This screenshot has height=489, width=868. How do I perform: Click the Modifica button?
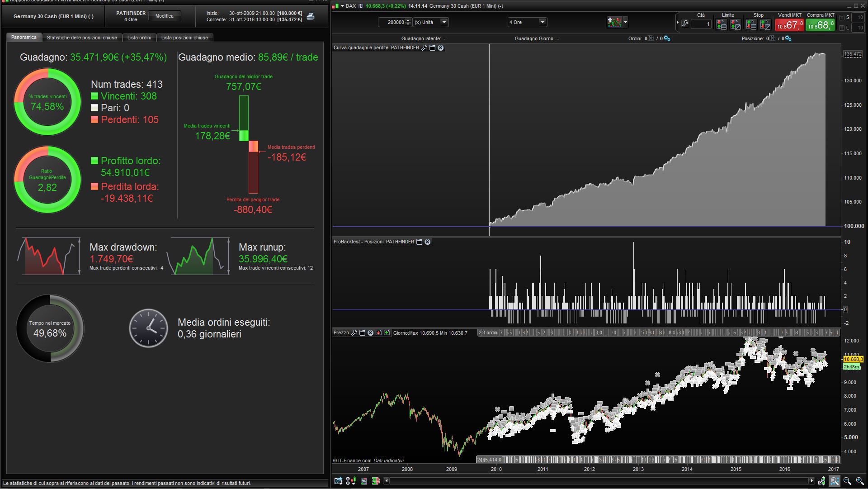coord(165,16)
